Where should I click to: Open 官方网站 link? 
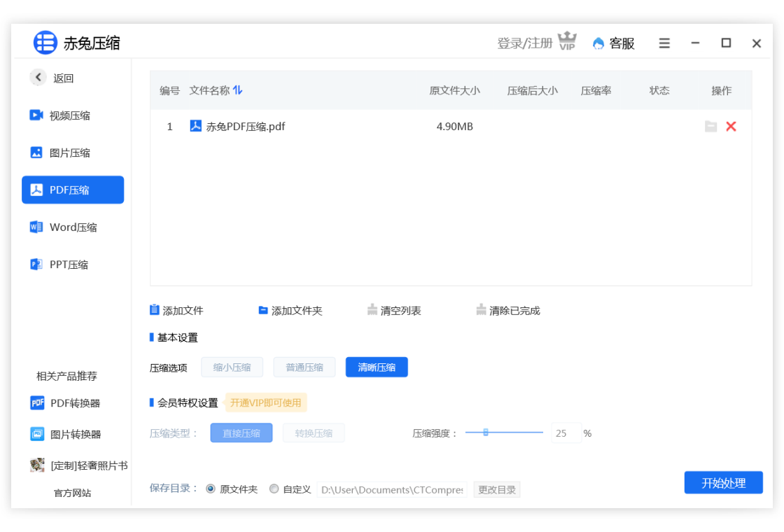click(x=73, y=493)
